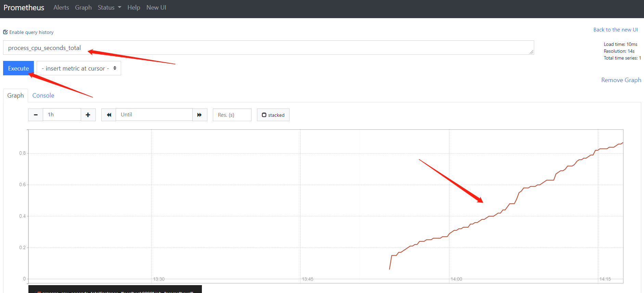Click the Execute button

[x=18, y=68]
